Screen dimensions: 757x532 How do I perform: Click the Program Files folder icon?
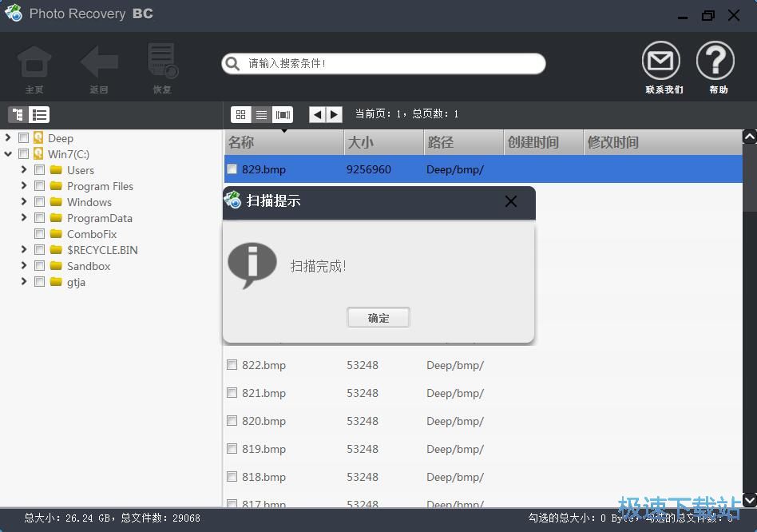(x=56, y=186)
